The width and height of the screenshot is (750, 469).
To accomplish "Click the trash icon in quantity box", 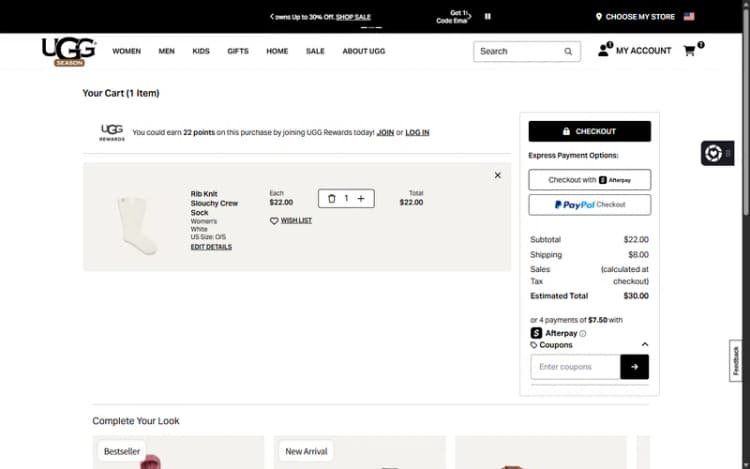I will pos(331,198).
